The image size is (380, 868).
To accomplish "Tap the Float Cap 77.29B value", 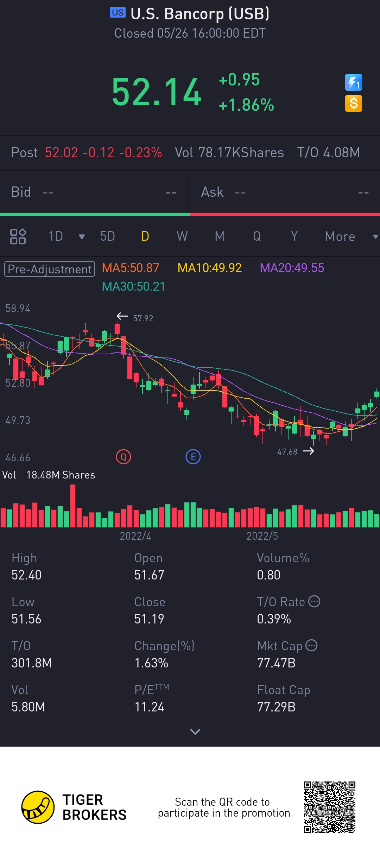I will point(276,707).
